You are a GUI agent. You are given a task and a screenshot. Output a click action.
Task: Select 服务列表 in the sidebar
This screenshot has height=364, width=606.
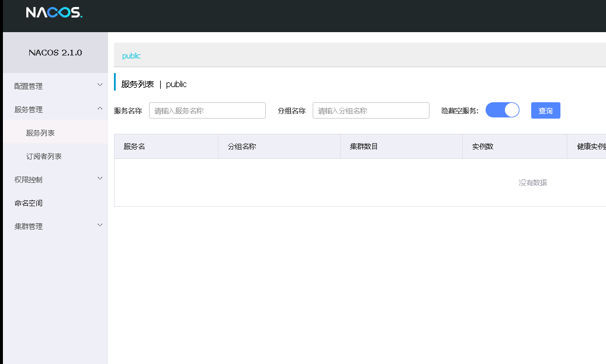coord(56,133)
